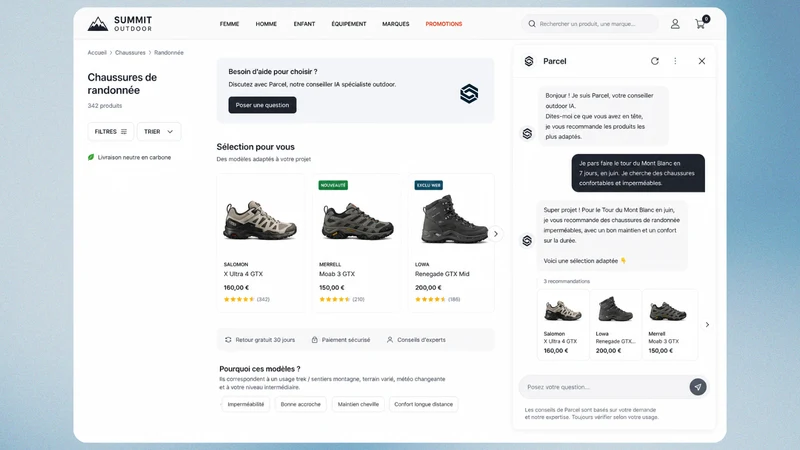Open Merrell Moab recommendation card in chat

[x=669, y=324]
